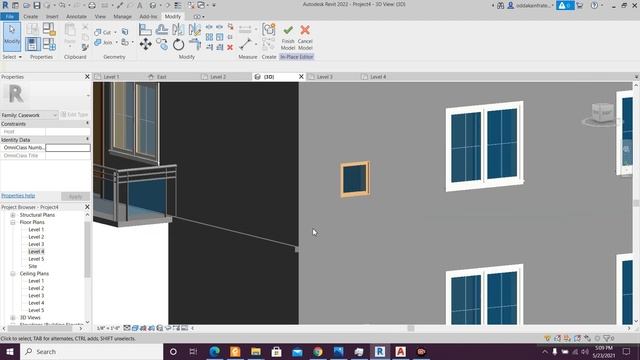640x360 pixels.
Task: Click the ViewCube in 3D view
Action: click(602, 113)
